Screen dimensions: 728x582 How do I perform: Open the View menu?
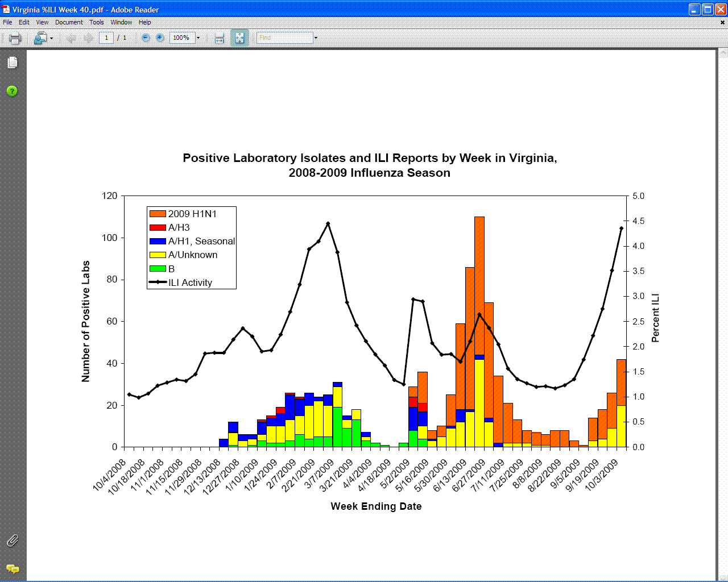[42, 22]
